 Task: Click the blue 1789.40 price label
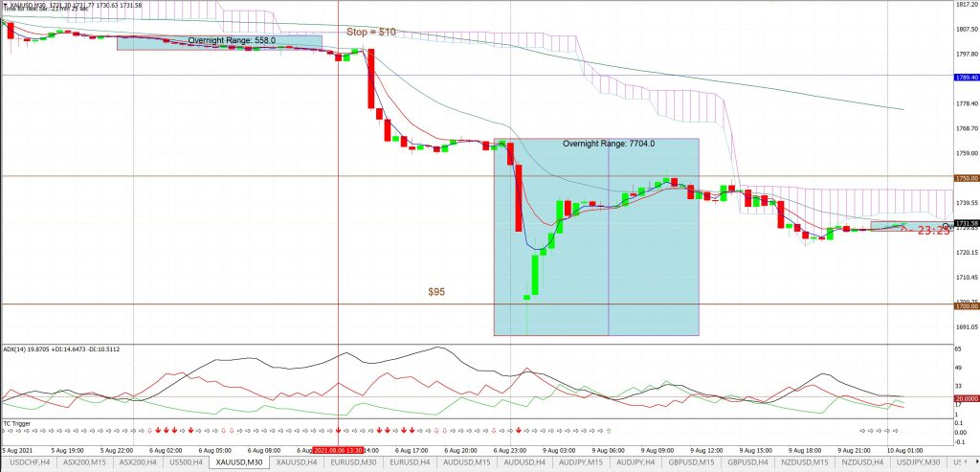(x=966, y=77)
